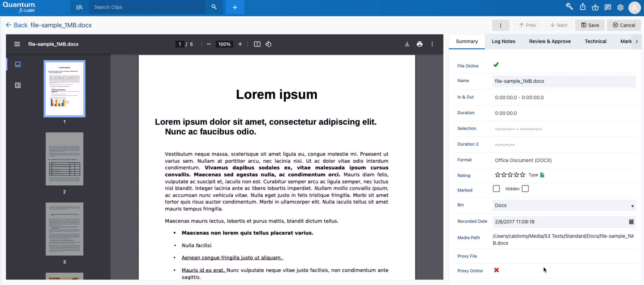The height and width of the screenshot is (285, 644).
Task: Click Lorem ipsum heading in document
Action: [x=276, y=94]
